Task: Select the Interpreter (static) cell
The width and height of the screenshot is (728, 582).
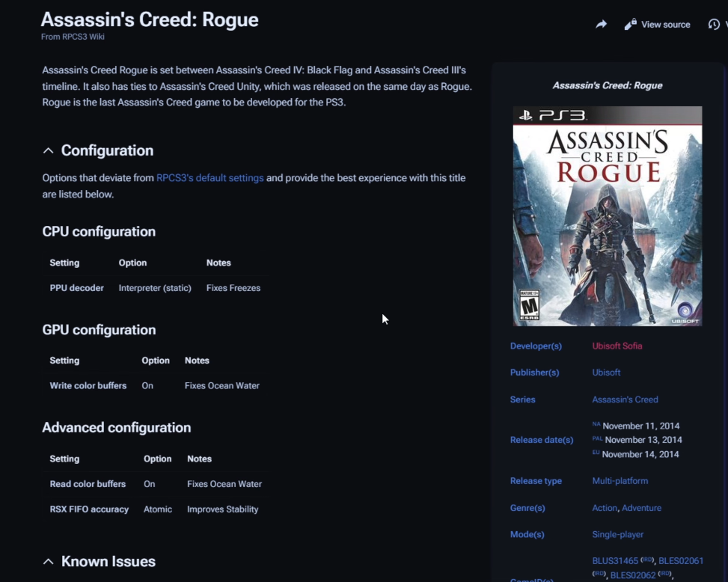Action: pyautogui.click(x=155, y=288)
